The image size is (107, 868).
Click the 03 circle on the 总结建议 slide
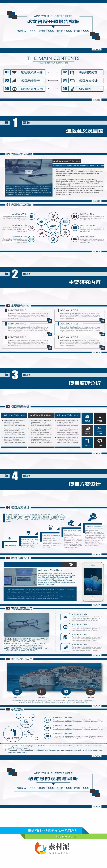(x=47, y=736)
